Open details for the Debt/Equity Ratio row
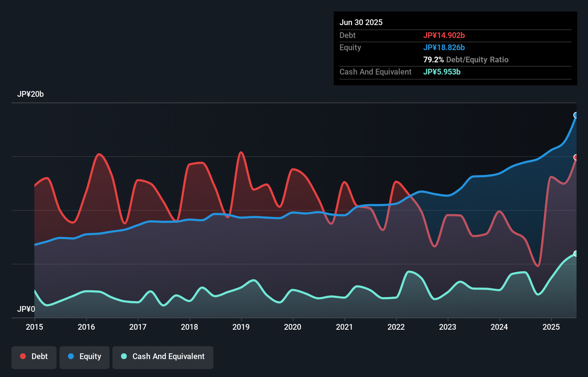 coord(466,59)
